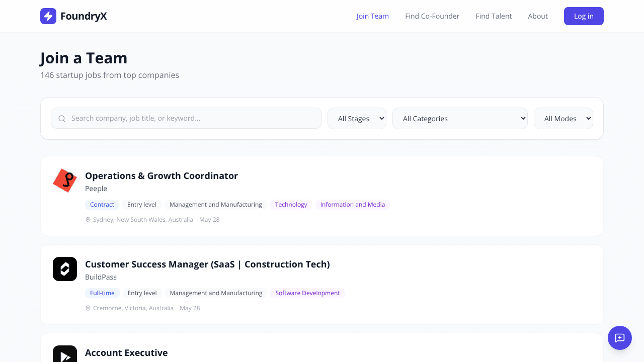Click the Technology tag
The height and width of the screenshot is (362, 644).
291,205
